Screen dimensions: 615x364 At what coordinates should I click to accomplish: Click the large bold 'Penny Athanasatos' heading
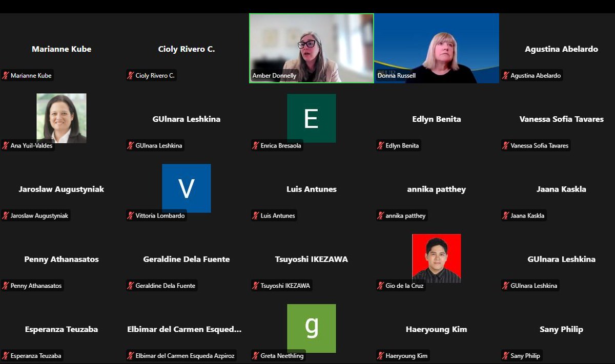pyautogui.click(x=61, y=259)
